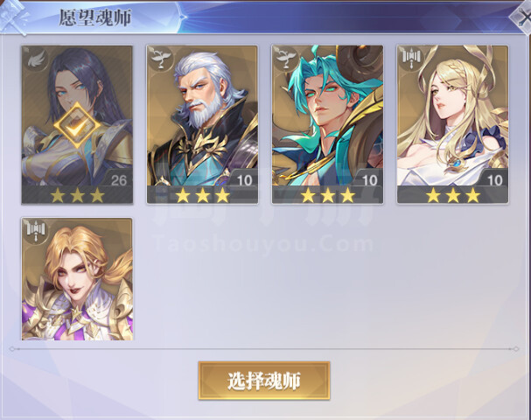The height and width of the screenshot is (420, 531).
Task: Click the level 26 badge on first card
Action: (119, 180)
